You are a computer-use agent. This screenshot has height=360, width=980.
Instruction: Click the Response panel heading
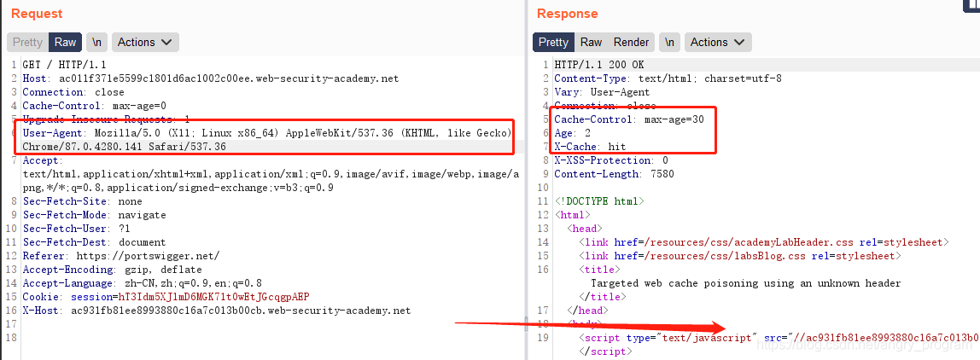(x=567, y=14)
